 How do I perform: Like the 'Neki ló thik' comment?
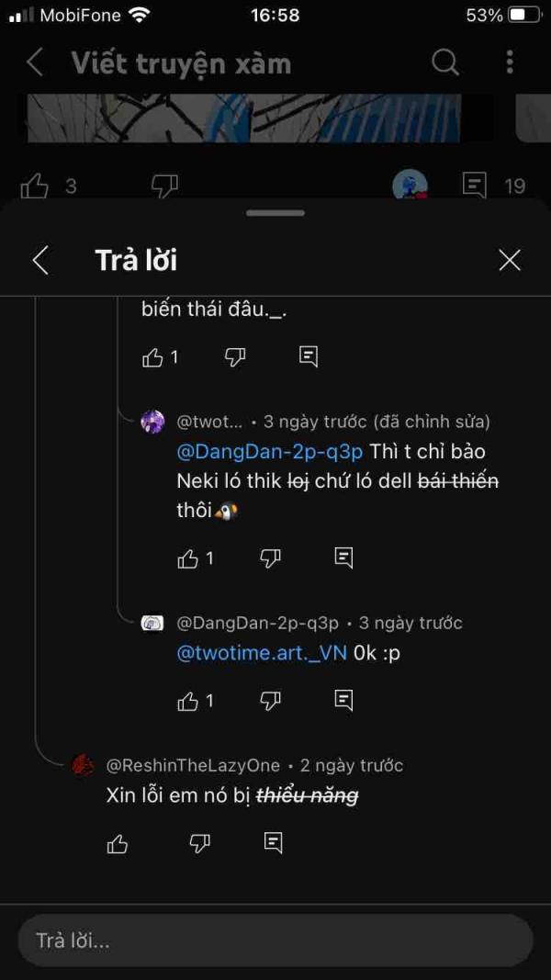point(188,558)
